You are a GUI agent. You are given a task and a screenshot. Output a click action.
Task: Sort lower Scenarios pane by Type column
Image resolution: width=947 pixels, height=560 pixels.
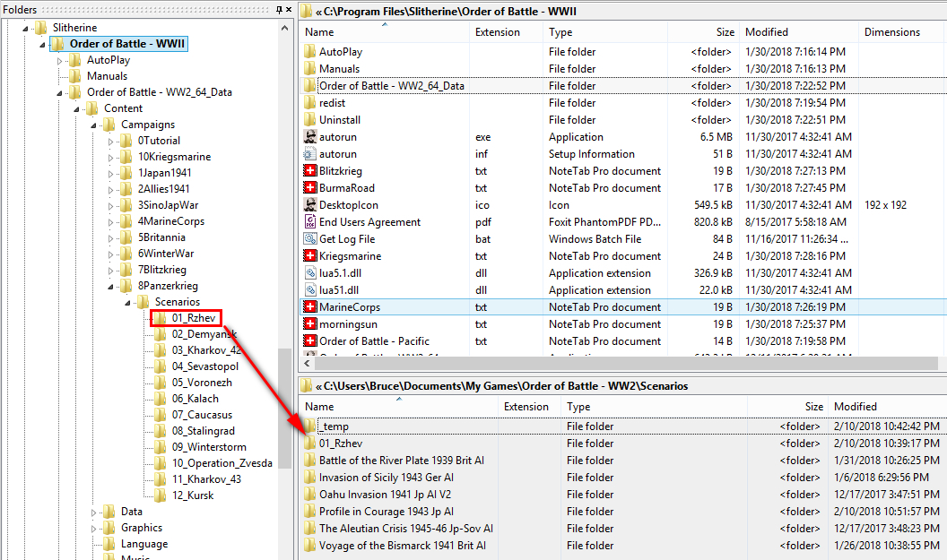pyautogui.click(x=654, y=407)
